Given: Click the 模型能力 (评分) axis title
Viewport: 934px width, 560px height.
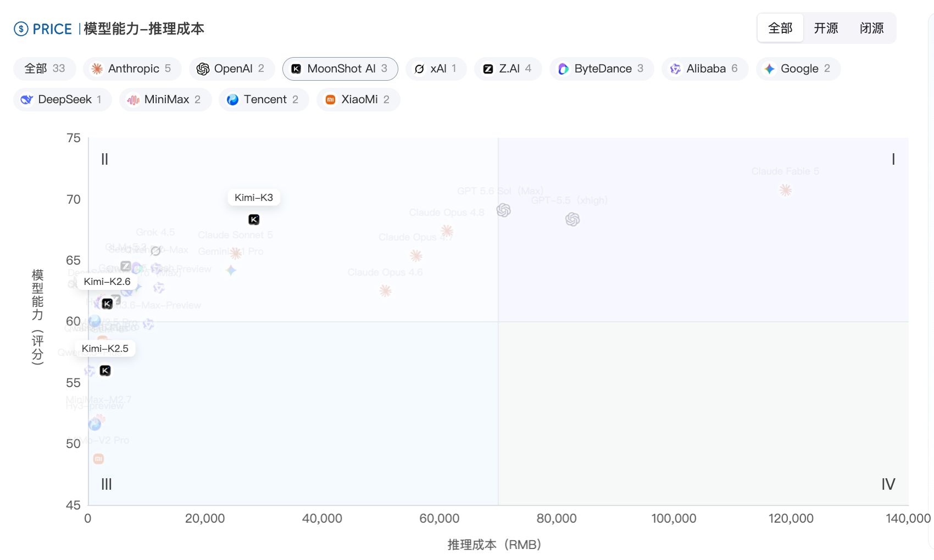Looking at the screenshot, I should pyautogui.click(x=37, y=317).
